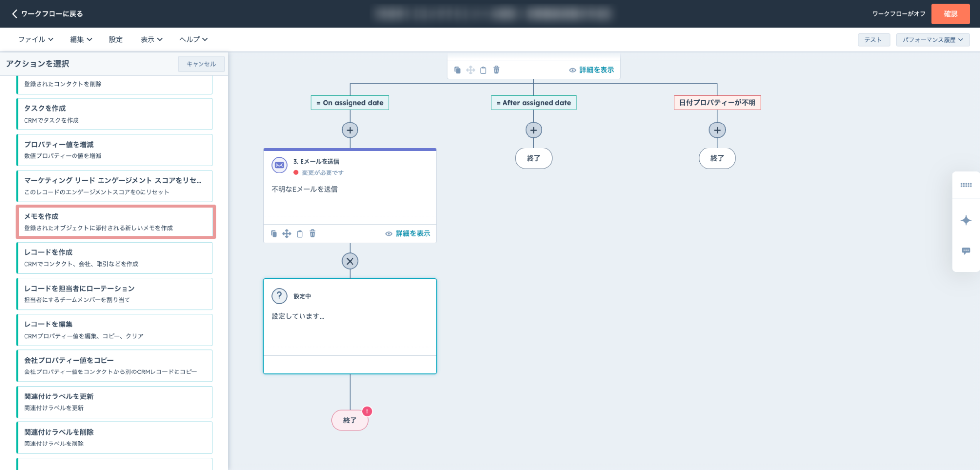Open the AI sparkle icon in right sidebar
The height and width of the screenshot is (470, 980).
[966, 220]
